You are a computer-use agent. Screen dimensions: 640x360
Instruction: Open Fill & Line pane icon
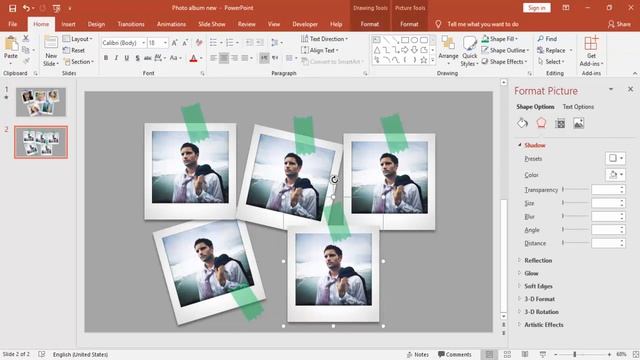522,123
